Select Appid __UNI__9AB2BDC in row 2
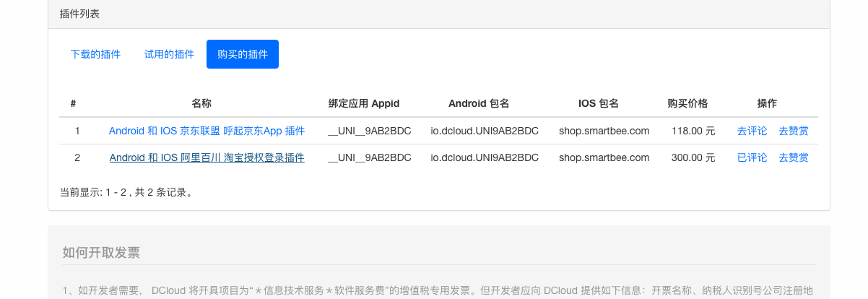 point(370,157)
